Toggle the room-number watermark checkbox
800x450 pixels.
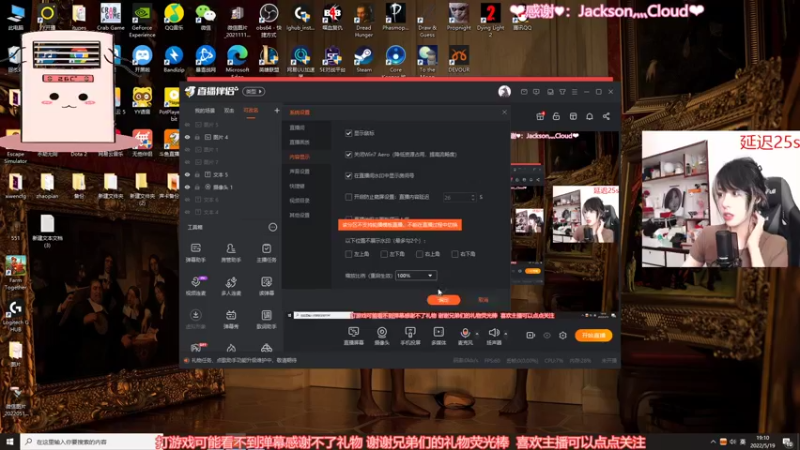click(x=348, y=176)
